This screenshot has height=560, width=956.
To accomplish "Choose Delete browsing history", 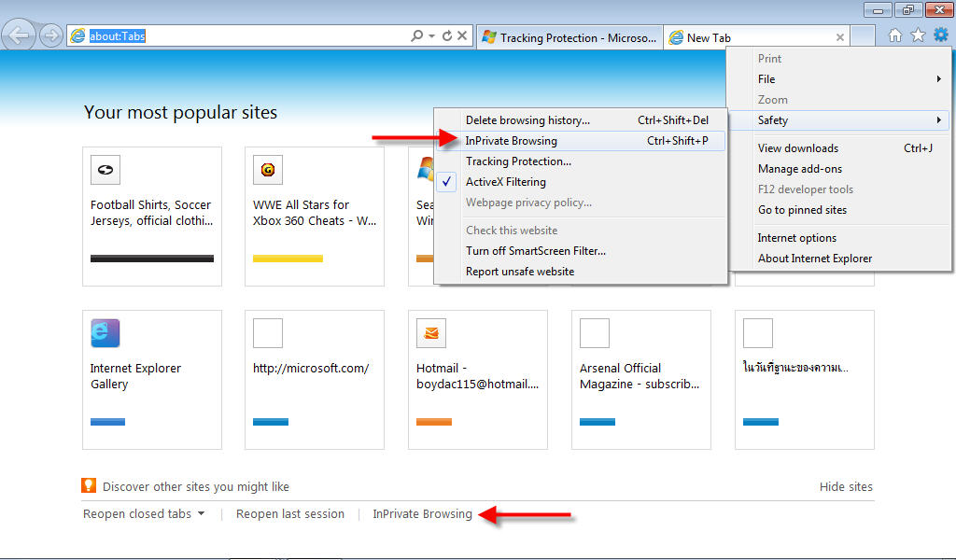I will coord(581,120).
